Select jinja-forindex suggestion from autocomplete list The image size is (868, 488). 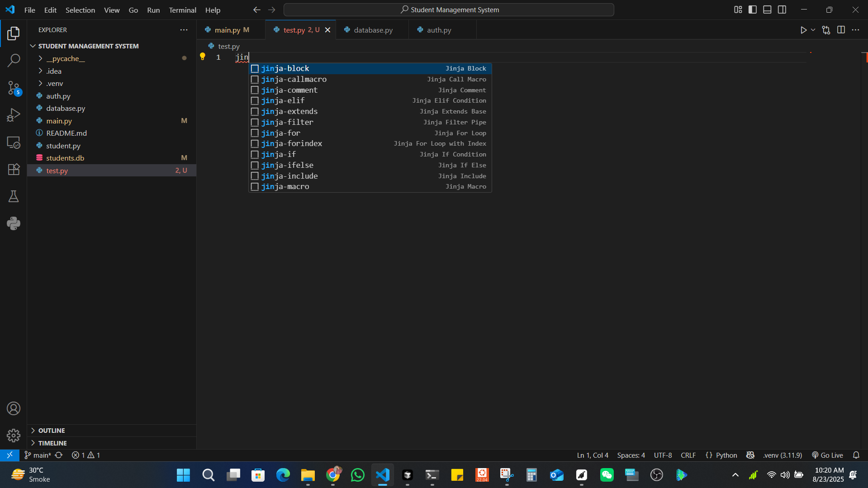pos(292,143)
